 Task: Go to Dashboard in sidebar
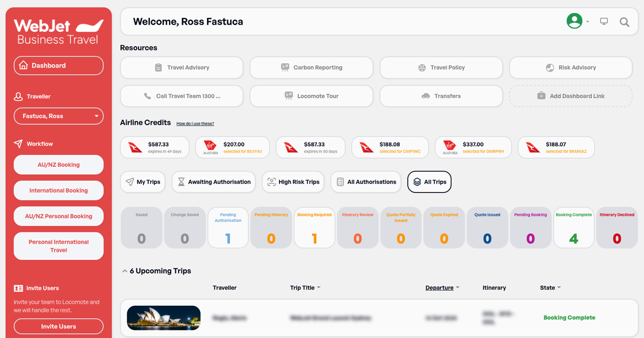click(x=58, y=65)
